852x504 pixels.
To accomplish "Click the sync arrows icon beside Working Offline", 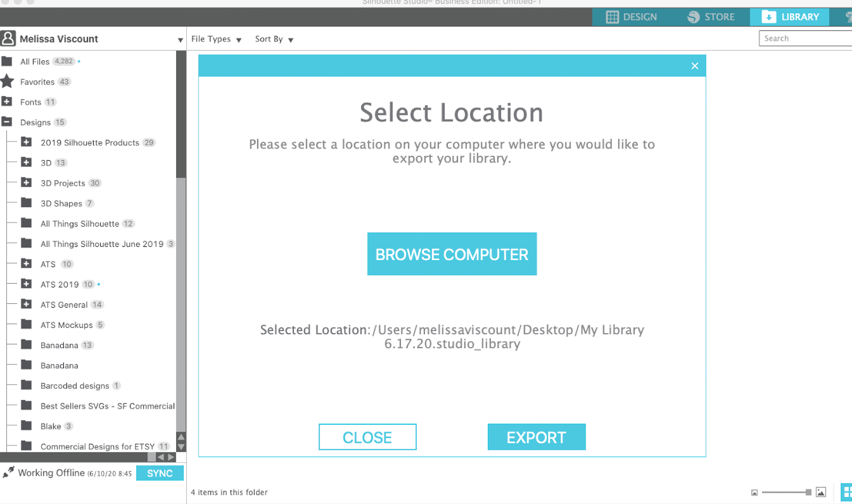I will [9, 471].
